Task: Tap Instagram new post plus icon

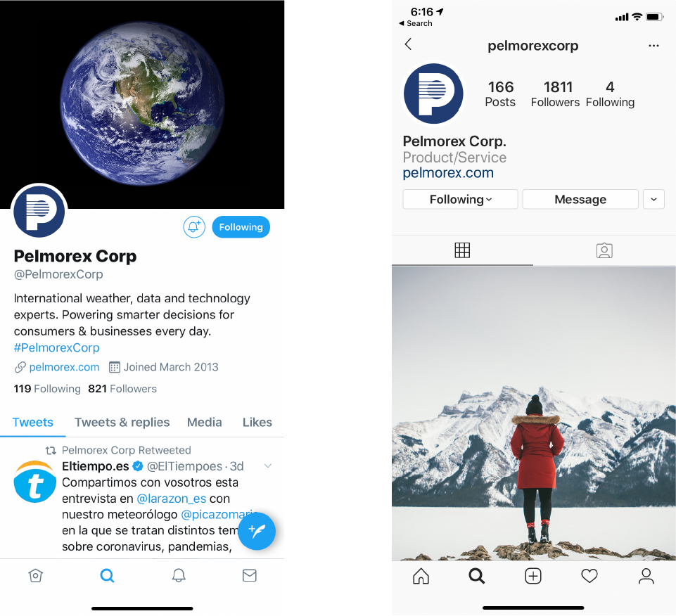Action: (533, 576)
